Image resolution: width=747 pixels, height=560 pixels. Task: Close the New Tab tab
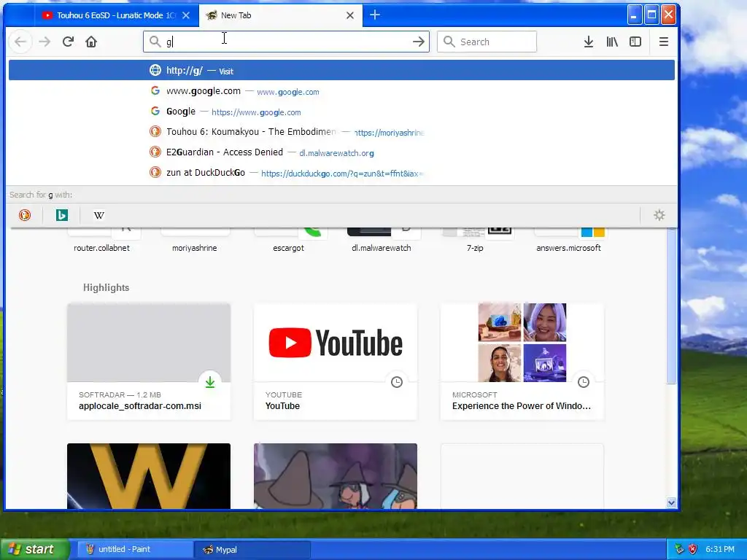[x=349, y=15]
